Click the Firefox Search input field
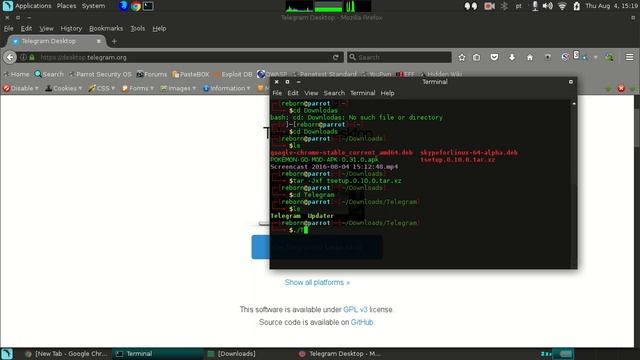Screen dimensions: 640x360 click(x=399, y=57)
